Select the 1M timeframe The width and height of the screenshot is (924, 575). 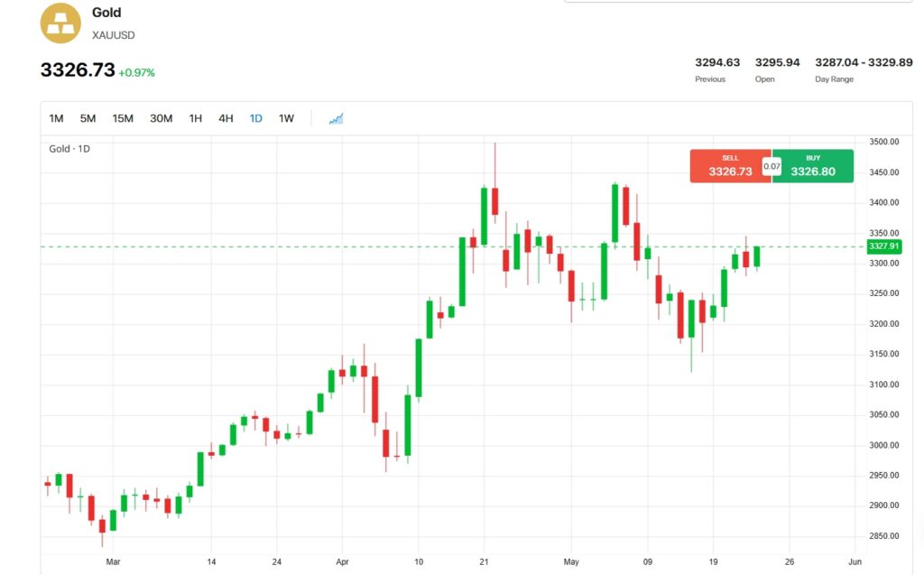coord(56,118)
